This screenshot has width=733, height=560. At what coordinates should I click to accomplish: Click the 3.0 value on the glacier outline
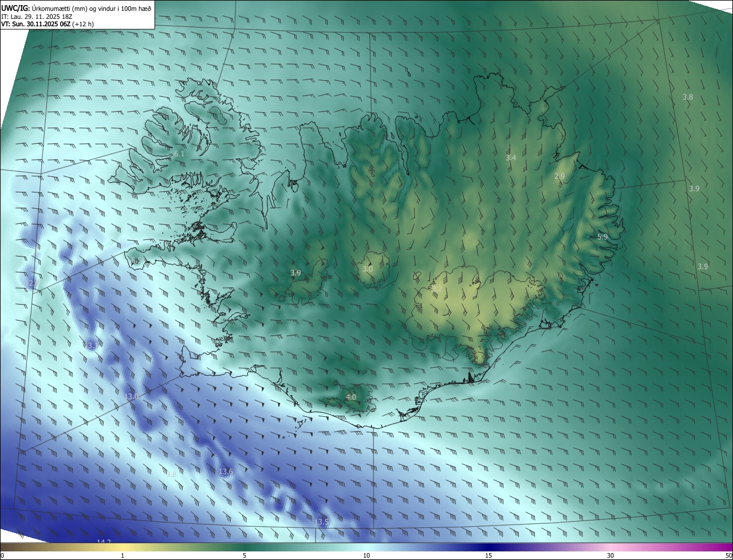[x=368, y=269]
